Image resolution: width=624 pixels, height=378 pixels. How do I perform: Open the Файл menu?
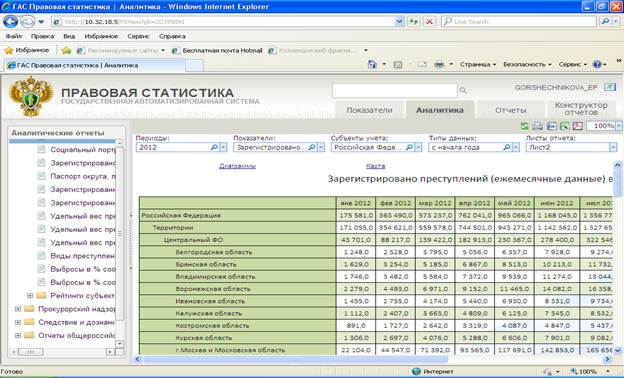[14, 36]
